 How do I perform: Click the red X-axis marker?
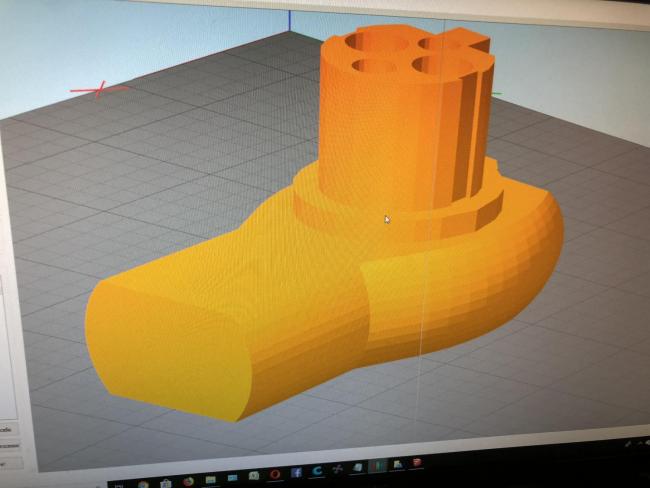pos(99,89)
